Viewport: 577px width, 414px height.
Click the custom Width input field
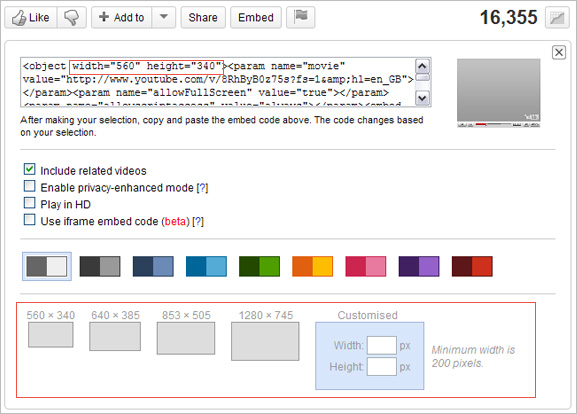click(x=382, y=345)
